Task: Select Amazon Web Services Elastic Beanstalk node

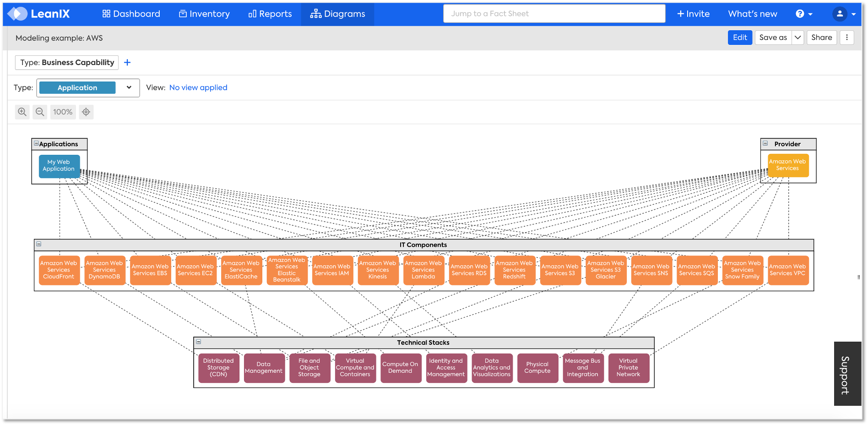Action: (287, 270)
